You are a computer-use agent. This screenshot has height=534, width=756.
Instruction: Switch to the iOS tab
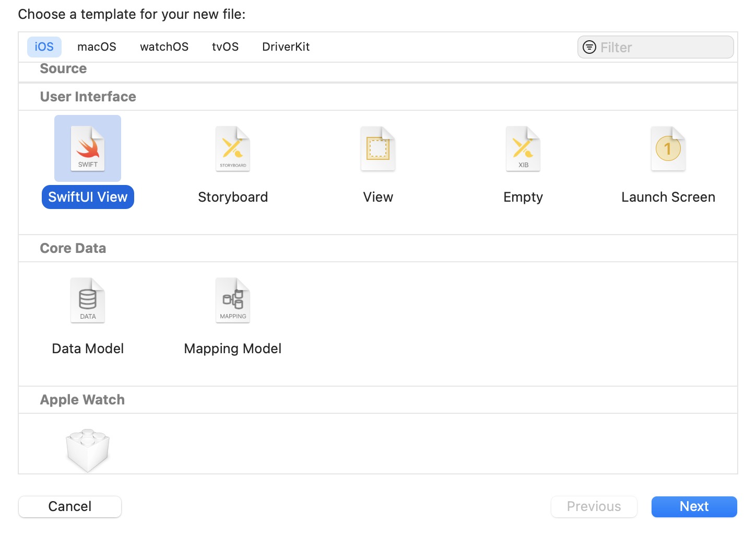[44, 47]
